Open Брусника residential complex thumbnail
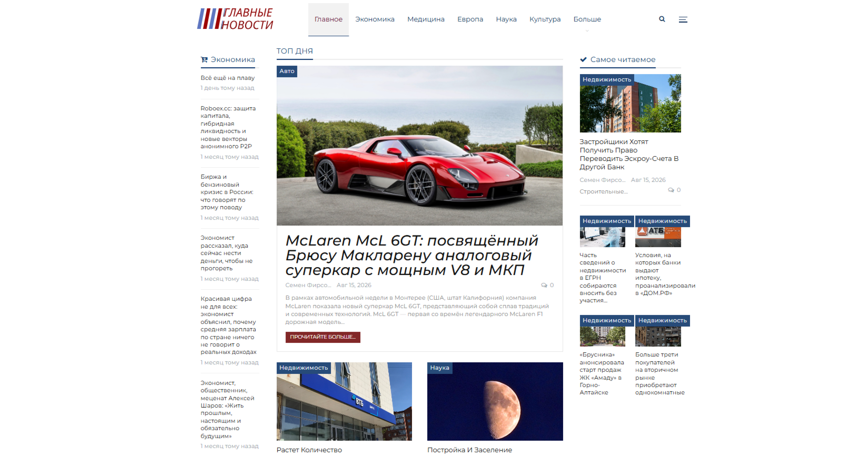868x455 pixels. (x=602, y=336)
